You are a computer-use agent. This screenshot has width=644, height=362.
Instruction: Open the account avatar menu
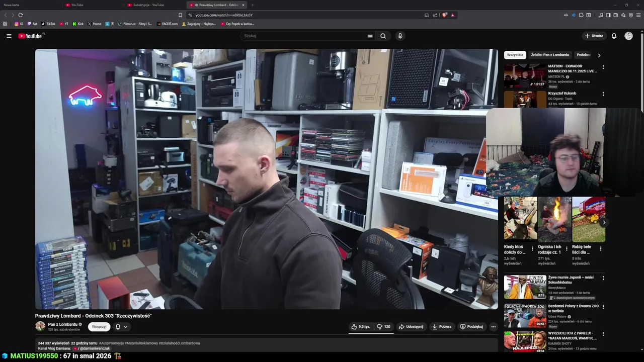click(628, 36)
